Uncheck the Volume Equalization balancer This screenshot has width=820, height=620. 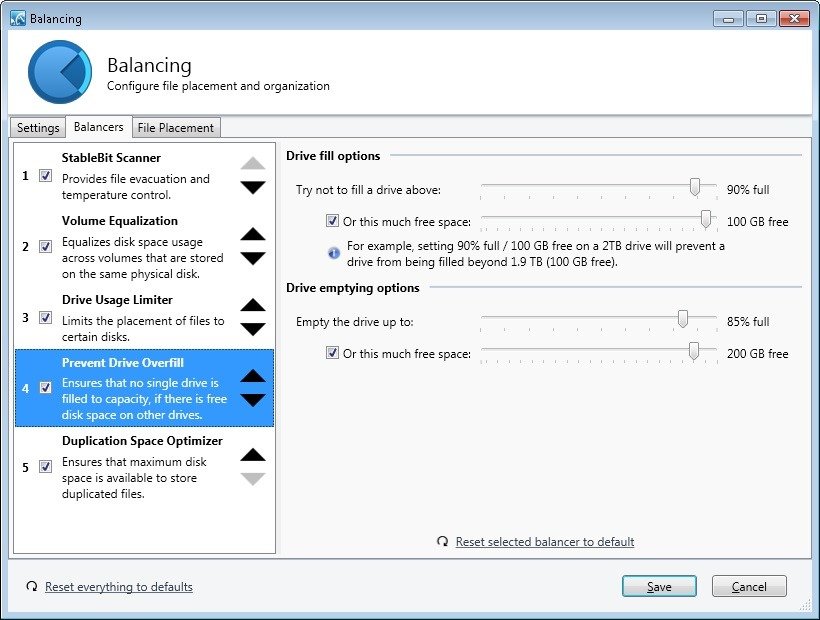(45, 246)
